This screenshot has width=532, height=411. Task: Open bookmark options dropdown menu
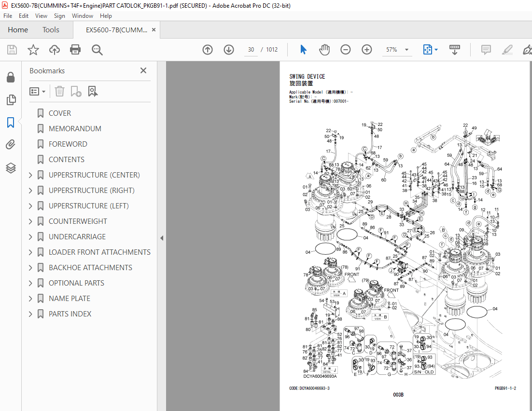[x=37, y=91]
